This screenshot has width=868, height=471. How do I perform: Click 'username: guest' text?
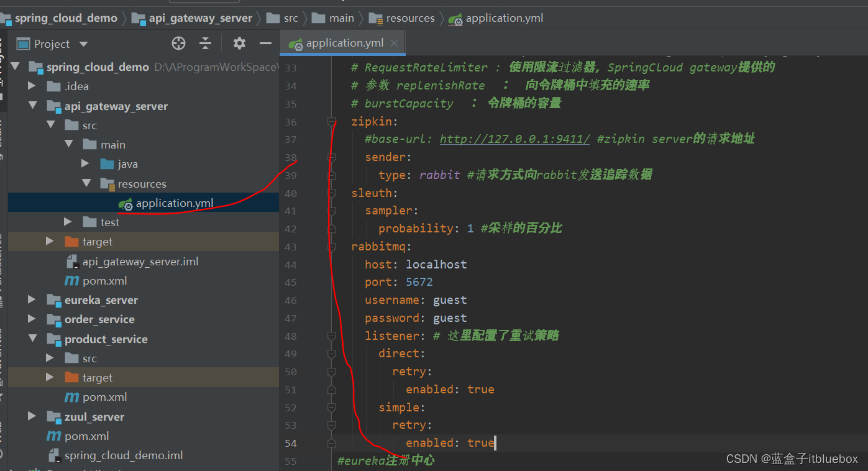(416, 300)
